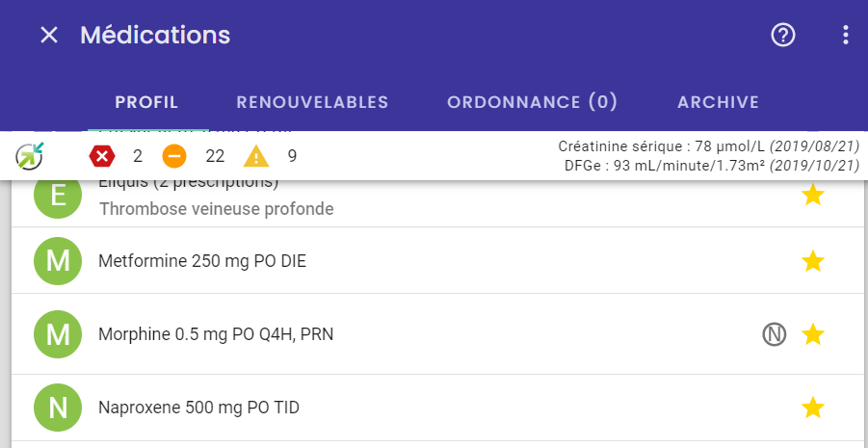868x448 pixels.
Task: Switch to the Renouvelables tab
Action: pyautogui.click(x=312, y=102)
